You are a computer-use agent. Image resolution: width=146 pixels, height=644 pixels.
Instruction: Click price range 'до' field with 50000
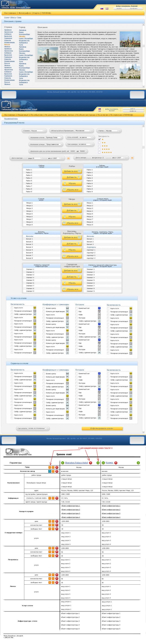coord(82,151)
